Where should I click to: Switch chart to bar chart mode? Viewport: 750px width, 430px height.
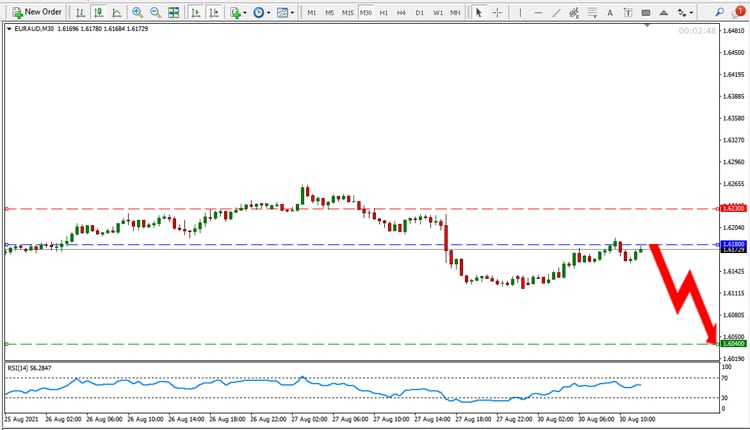(80, 12)
